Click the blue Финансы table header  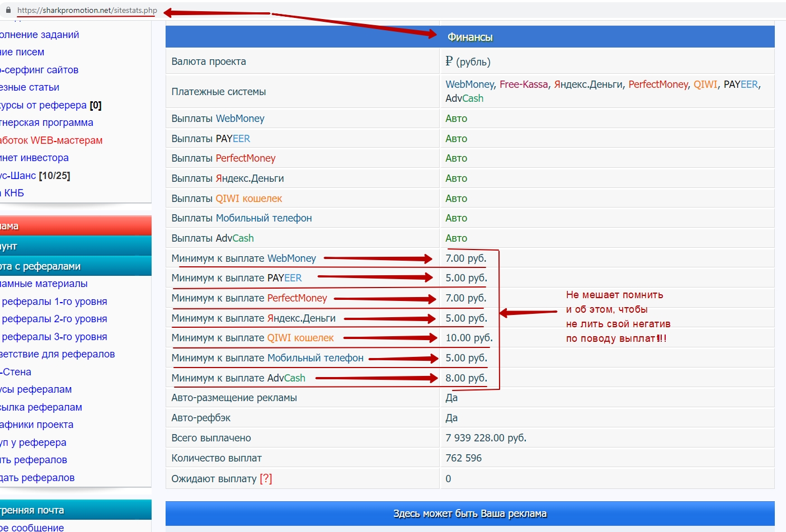[470, 37]
